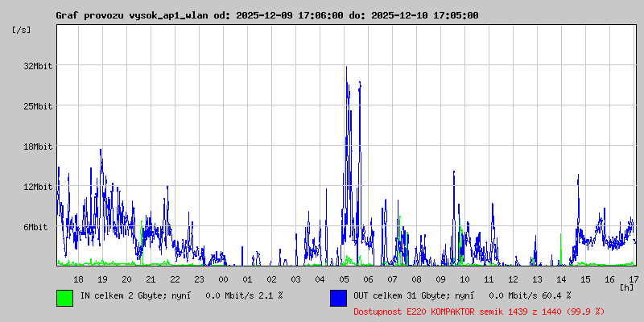Select the 09 hour marker on x-axis
This screenshot has width=644, height=322.
pyautogui.click(x=440, y=279)
